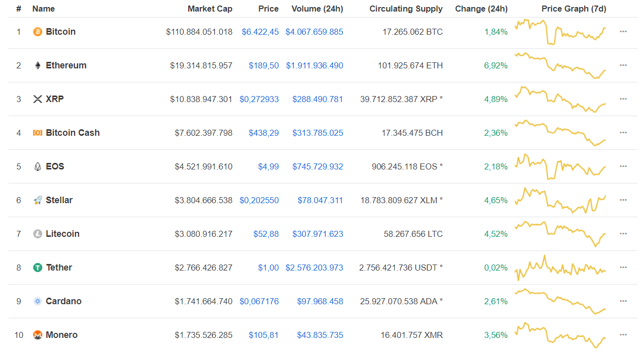This screenshot has width=644, height=351.
Task: Click XRP circulating supply 39.712.852.387 XRP
Action: (x=401, y=99)
